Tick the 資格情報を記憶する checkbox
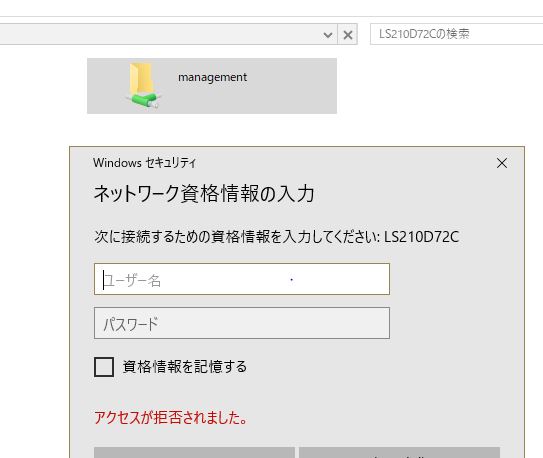Image resolution: width=543 pixels, height=458 pixels. [x=104, y=367]
